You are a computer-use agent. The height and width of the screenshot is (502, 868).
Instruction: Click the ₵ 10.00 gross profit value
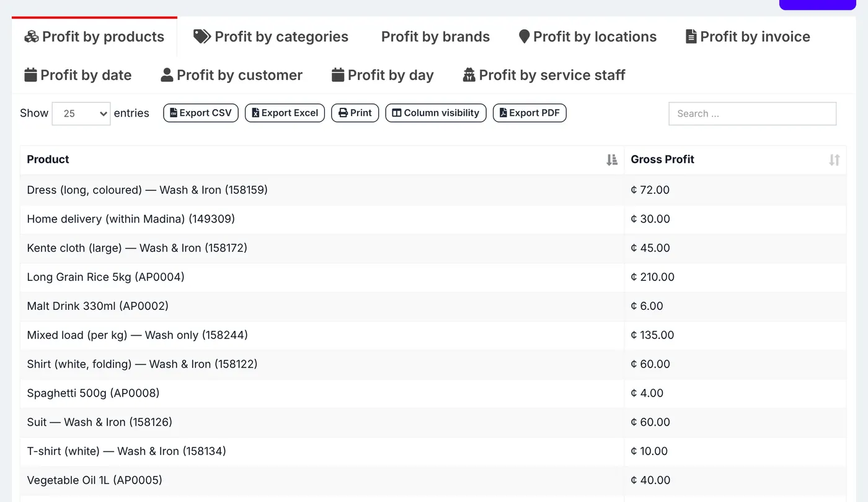tap(649, 451)
